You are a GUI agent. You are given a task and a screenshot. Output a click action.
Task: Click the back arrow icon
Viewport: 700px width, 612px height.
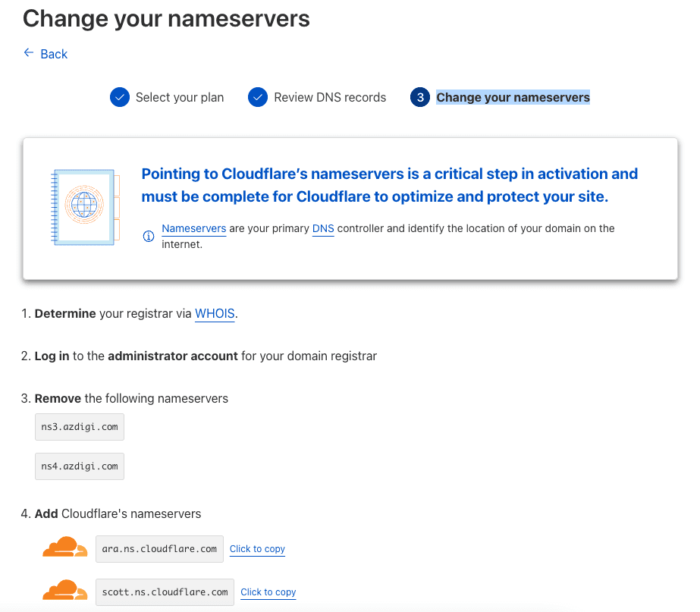(x=27, y=53)
